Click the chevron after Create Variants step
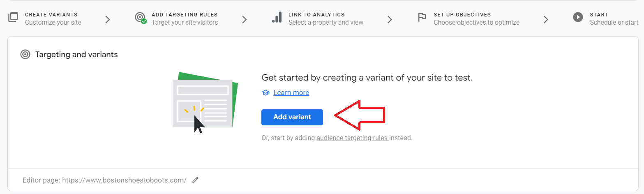 tap(108, 19)
